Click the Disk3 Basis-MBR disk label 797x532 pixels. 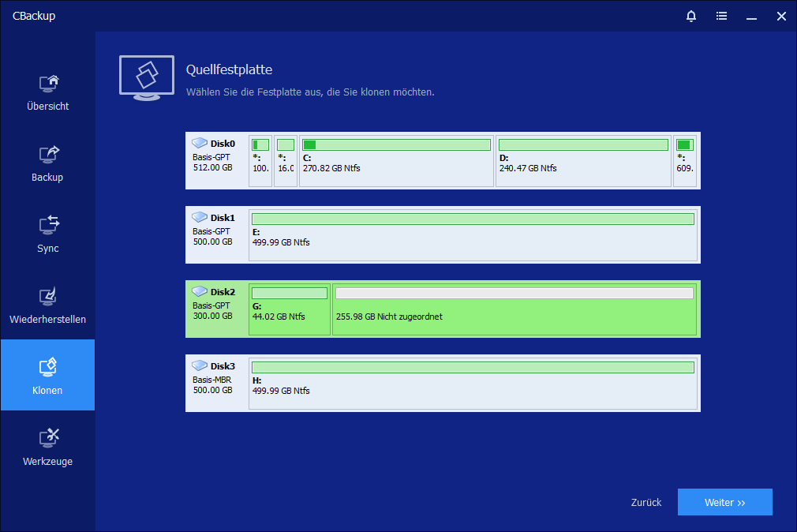click(213, 380)
